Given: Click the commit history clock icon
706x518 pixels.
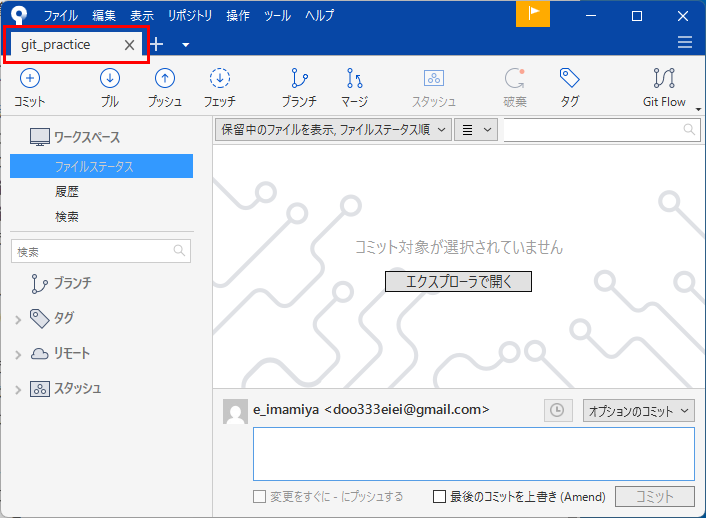Looking at the screenshot, I should click(x=557, y=410).
